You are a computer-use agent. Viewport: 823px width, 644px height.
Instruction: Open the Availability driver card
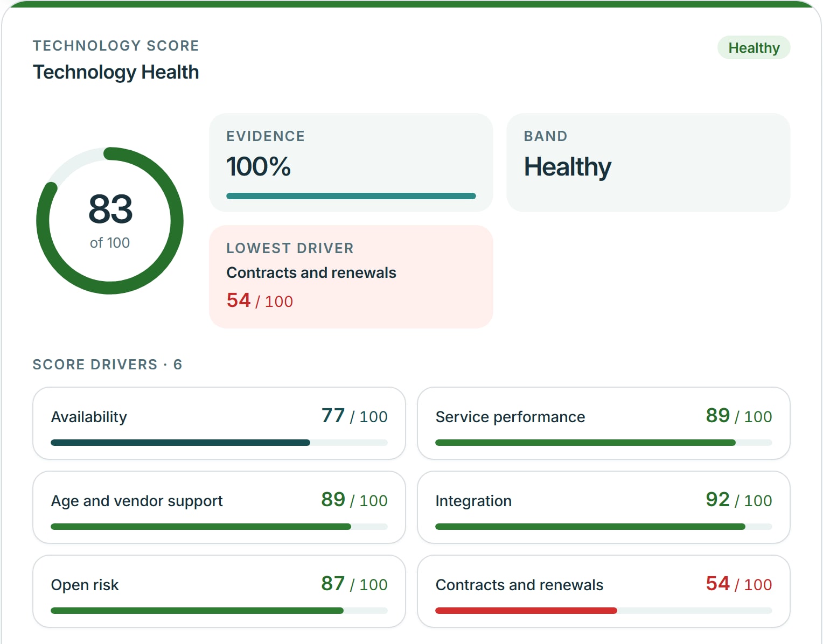pyautogui.click(x=219, y=423)
